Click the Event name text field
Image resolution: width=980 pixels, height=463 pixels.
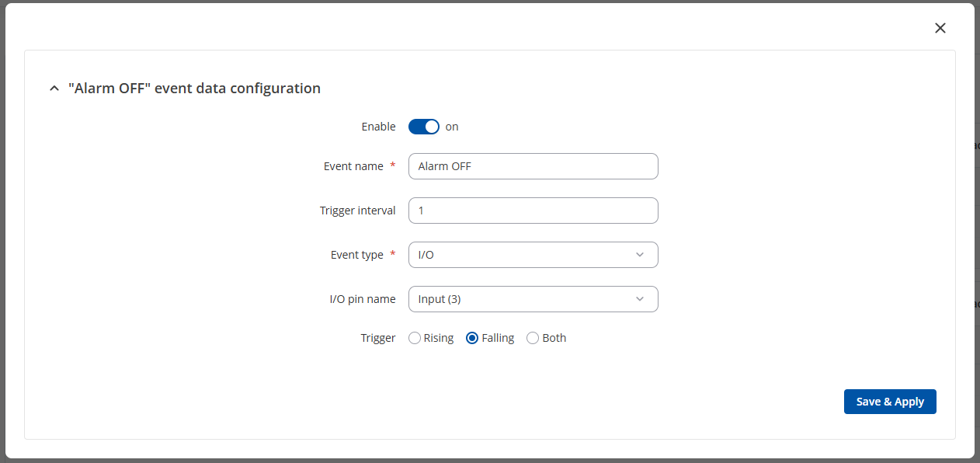[x=533, y=166]
